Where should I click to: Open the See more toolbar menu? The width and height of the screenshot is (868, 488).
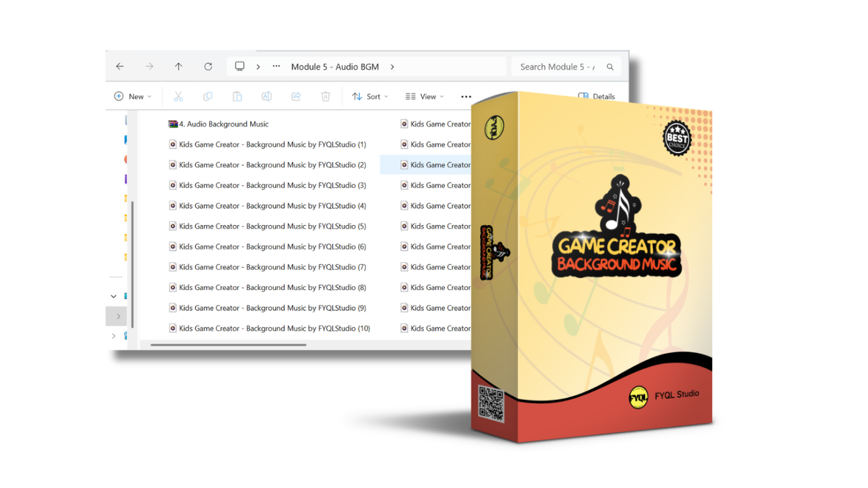[x=466, y=96]
